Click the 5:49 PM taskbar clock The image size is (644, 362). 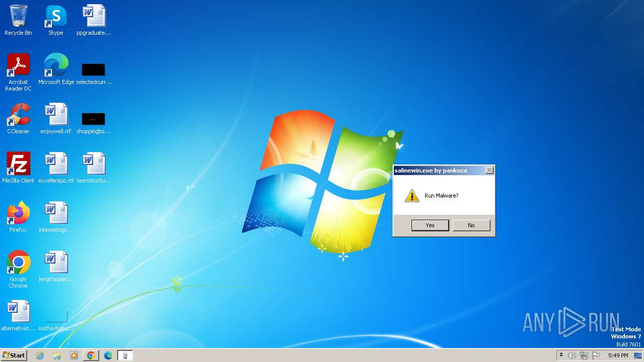point(618,355)
